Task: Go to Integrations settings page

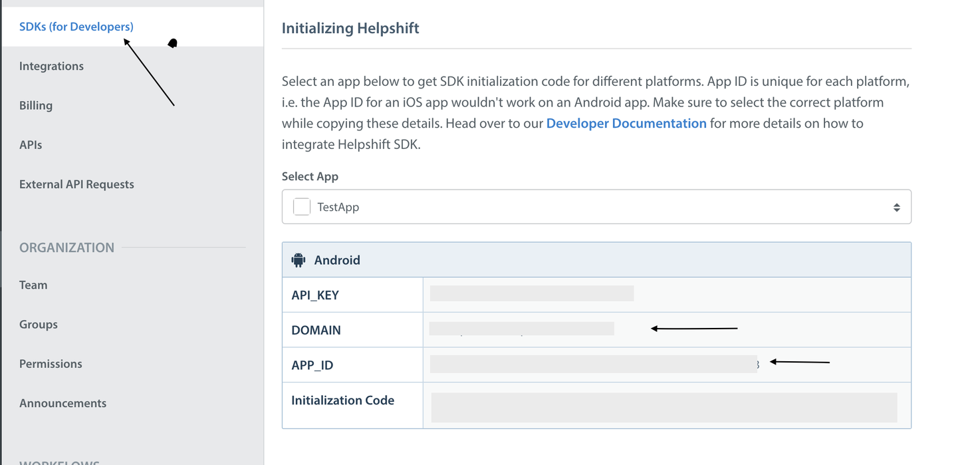Action: (x=51, y=66)
